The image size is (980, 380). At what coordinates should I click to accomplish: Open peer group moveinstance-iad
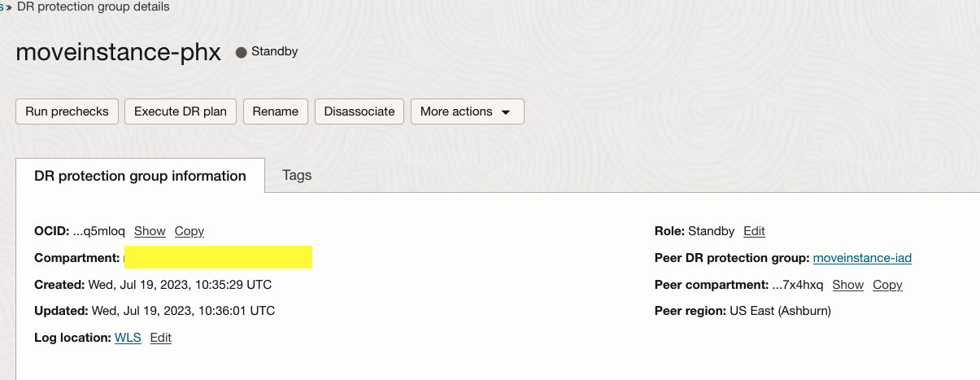coord(862,258)
